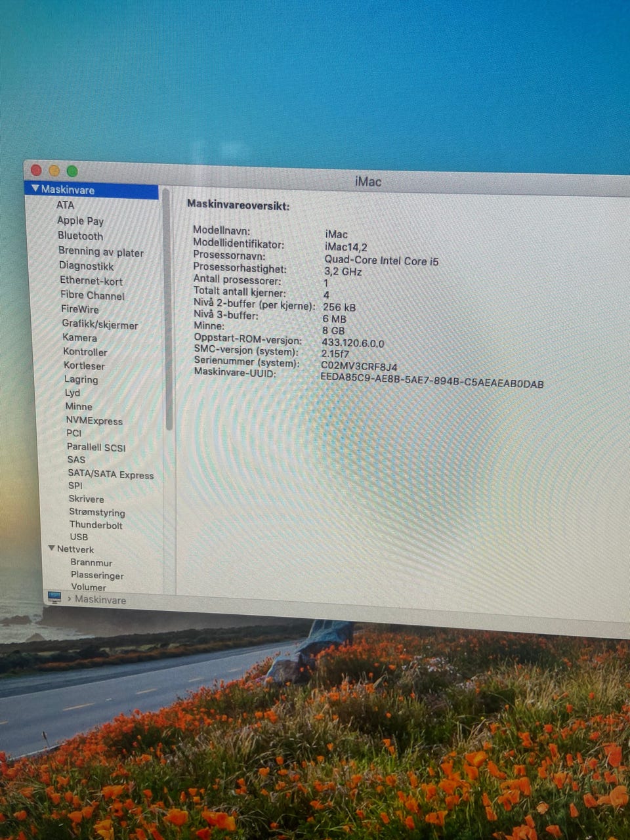
Task: Select Ethernet-kort entry
Action: (91, 280)
